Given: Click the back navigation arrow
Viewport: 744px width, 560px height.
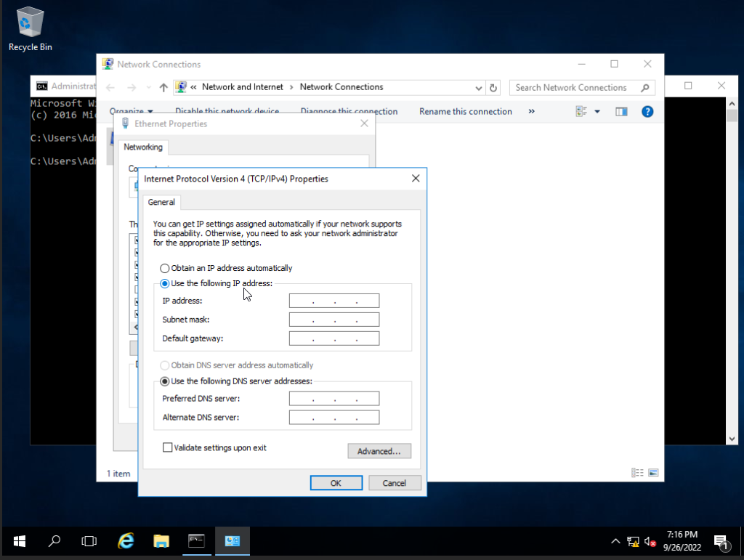Looking at the screenshot, I should [110, 87].
